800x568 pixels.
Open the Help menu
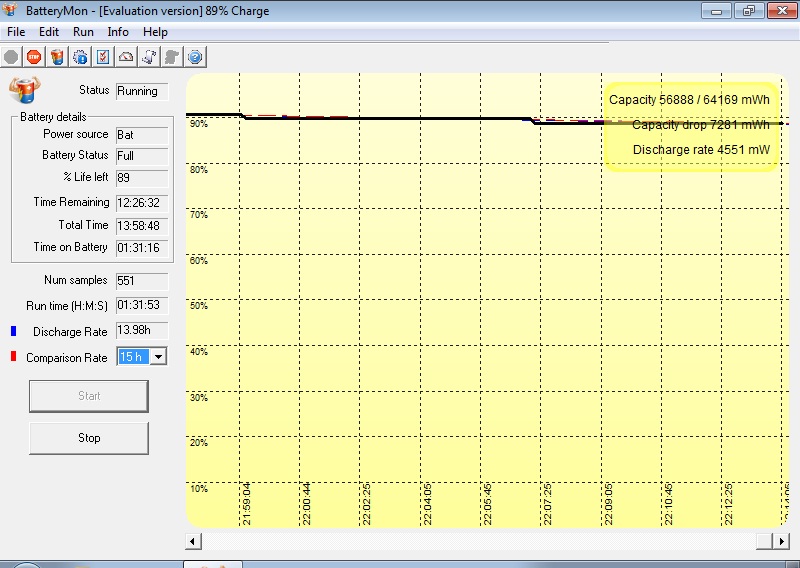[155, 32]
